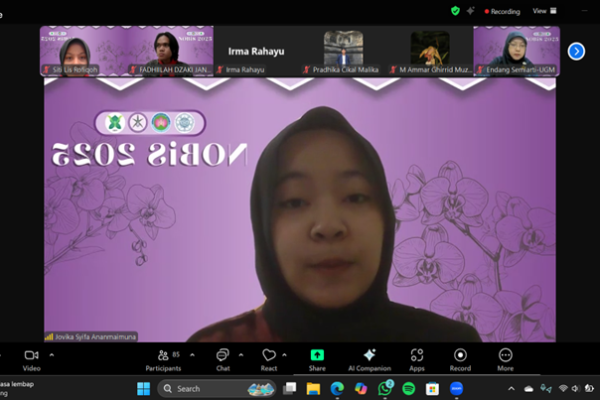Open Task View on the taskbar
Screen dimensions: 600x400
[x=290, y=389]
